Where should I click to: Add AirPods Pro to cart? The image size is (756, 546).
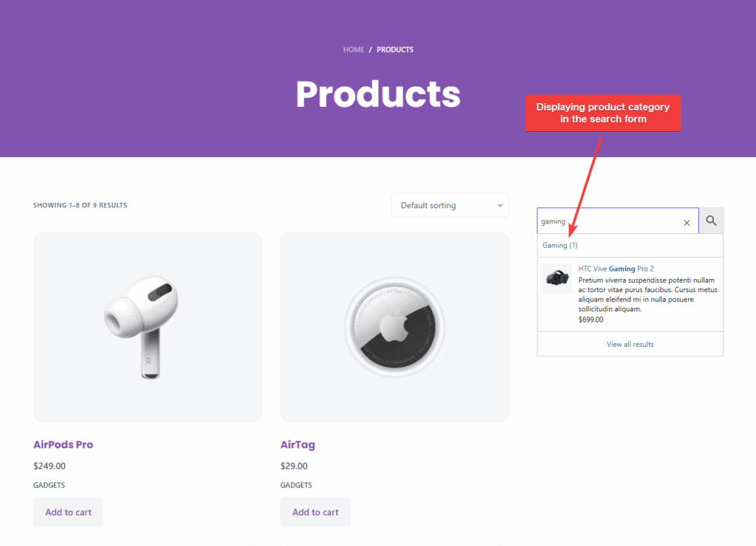[68, 512]
